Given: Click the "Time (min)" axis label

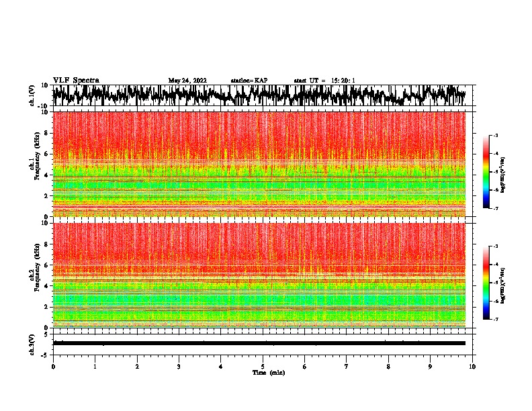Looking at the screenshot, I should (x=269, y=373).
